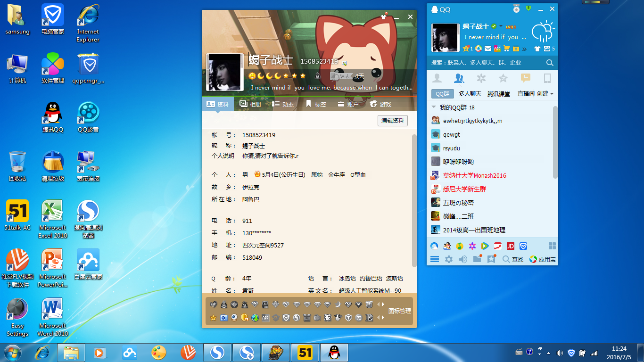Click the 图标管理 link in profile

coord(400,311)
